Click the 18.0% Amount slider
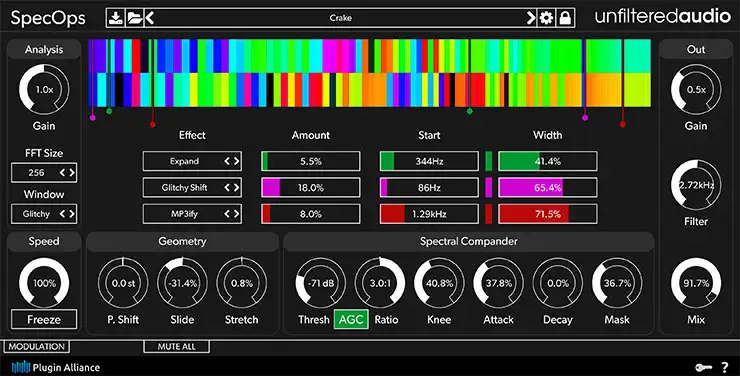740x376 pixels. coord(311,188)
